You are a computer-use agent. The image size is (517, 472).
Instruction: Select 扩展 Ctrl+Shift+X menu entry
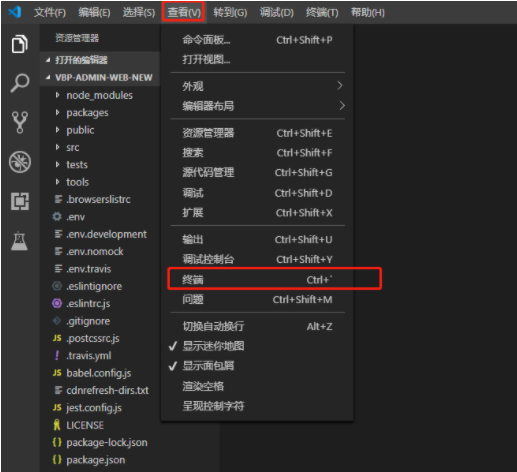(x=257, y=213)
